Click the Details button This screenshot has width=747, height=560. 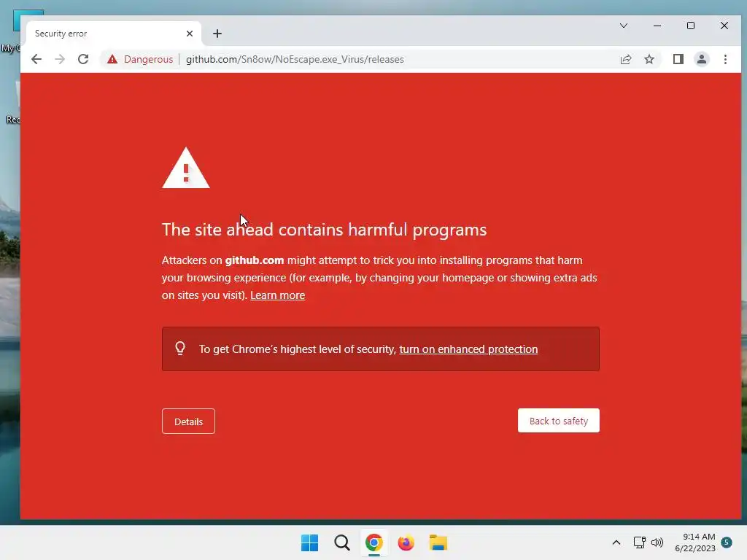click(188, 421)
